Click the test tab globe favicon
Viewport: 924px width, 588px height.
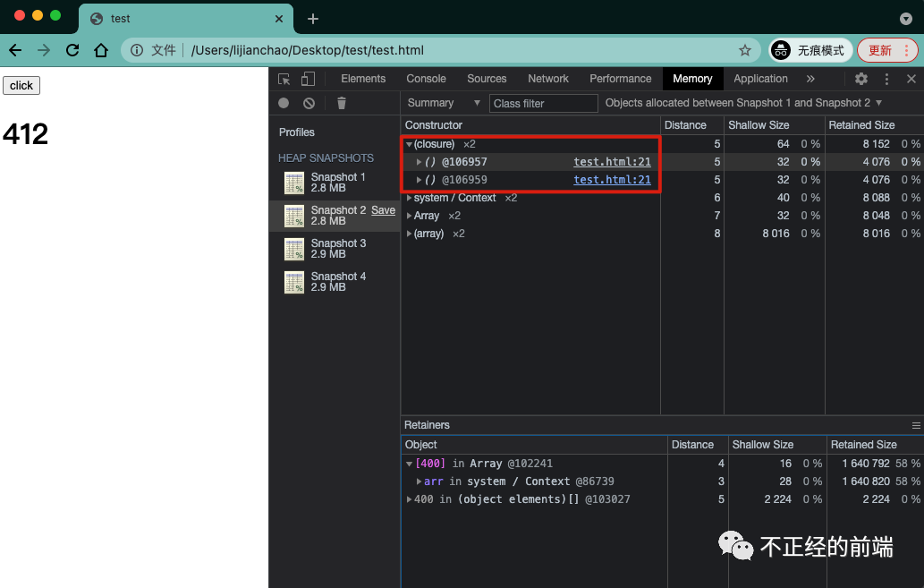pos(97,19)
